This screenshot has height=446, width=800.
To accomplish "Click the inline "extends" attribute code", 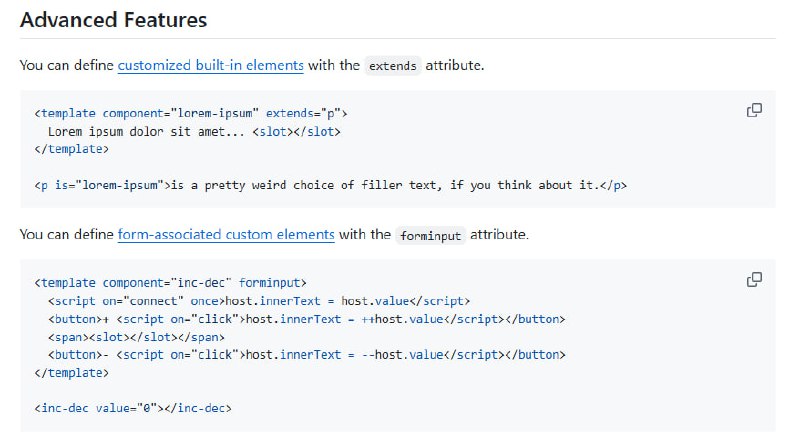I will tap(393, 67).
